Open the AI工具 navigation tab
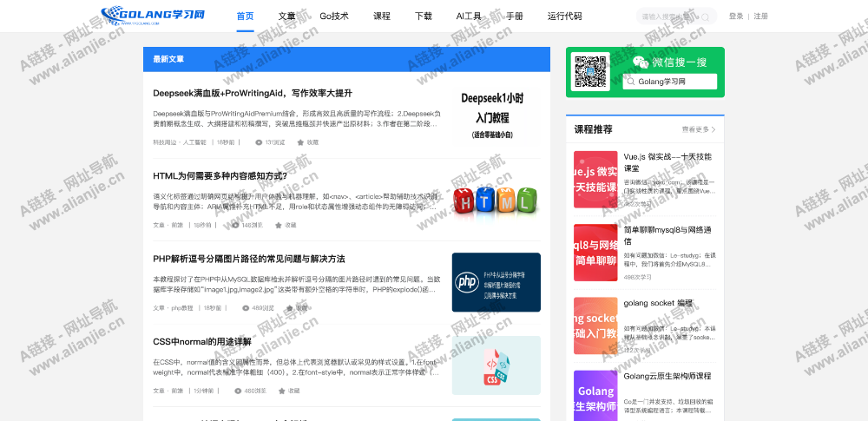The image size is (868, 421). pyautogui.click(x=469, y=16)
